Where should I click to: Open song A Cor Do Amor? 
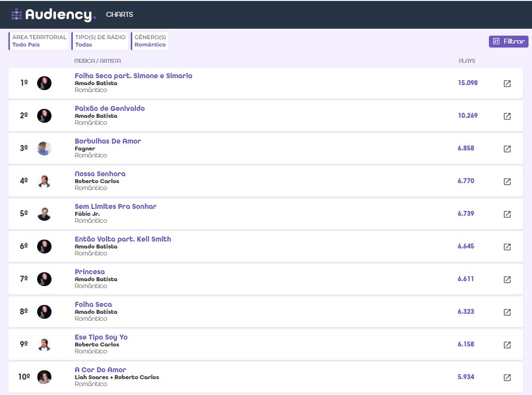pos(101,370)
